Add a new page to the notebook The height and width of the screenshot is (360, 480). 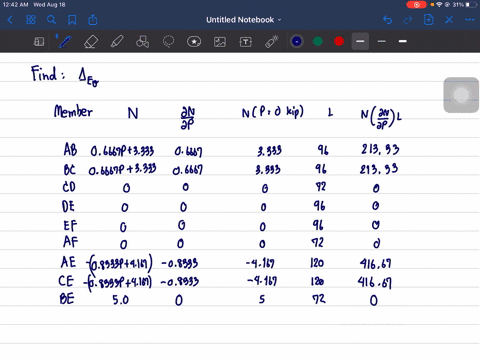429,20
